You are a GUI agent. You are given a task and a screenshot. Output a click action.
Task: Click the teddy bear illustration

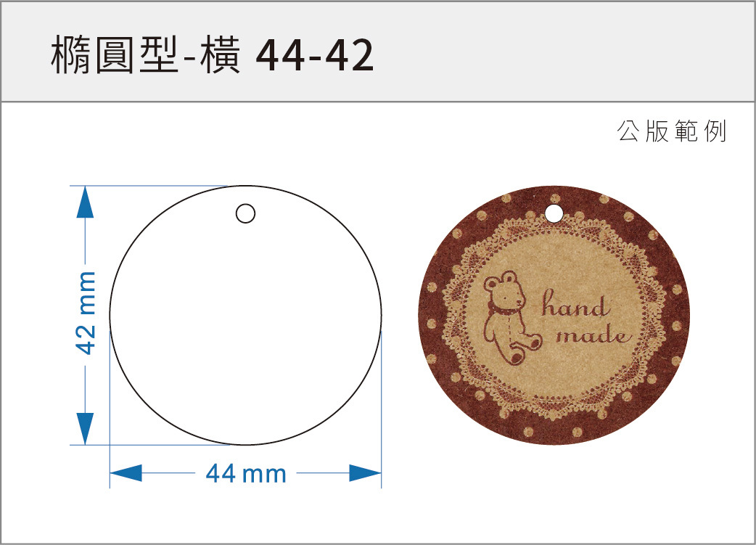pos(512,317)
